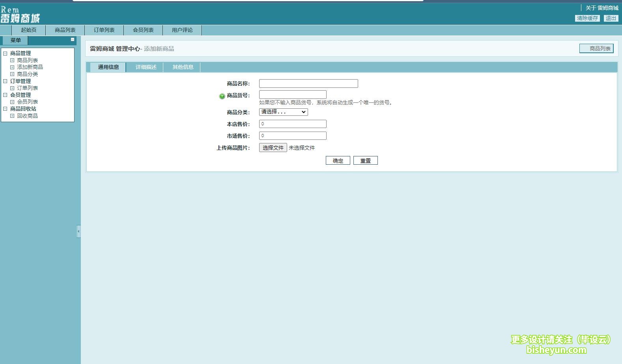Open 用户评论 in the top navigation bar
The width and height of the screenshot is (622, 364).
pyautogui.click(x=182, y=30)
